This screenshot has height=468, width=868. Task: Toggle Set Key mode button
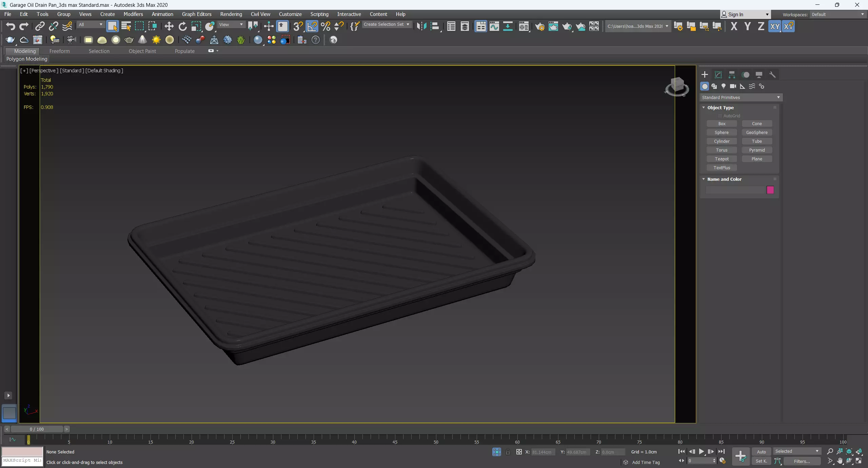coord(761,461)
